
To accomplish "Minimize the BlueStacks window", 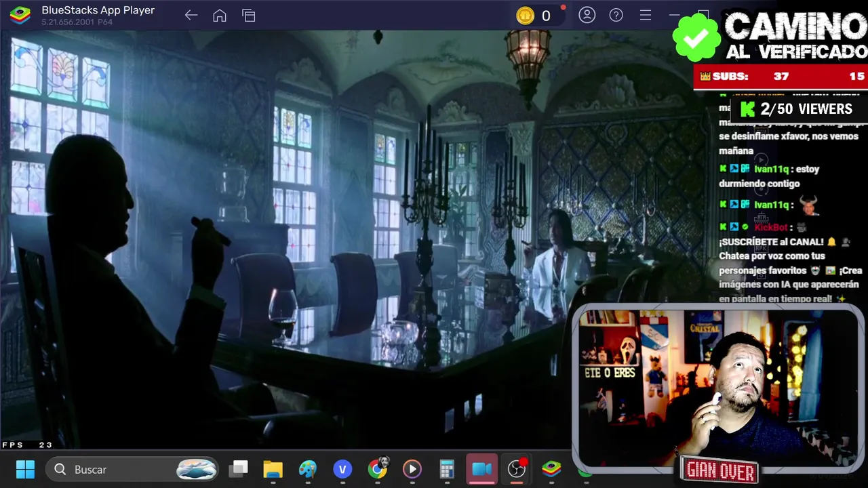I will 674,15.
